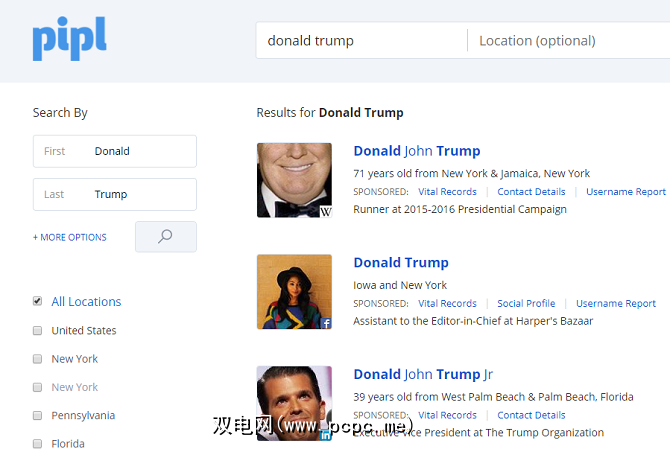
Task: Click 'Assistant to the Editor-in-Chief at Harper's Bazaar'
Action: (x=473, y=321)
